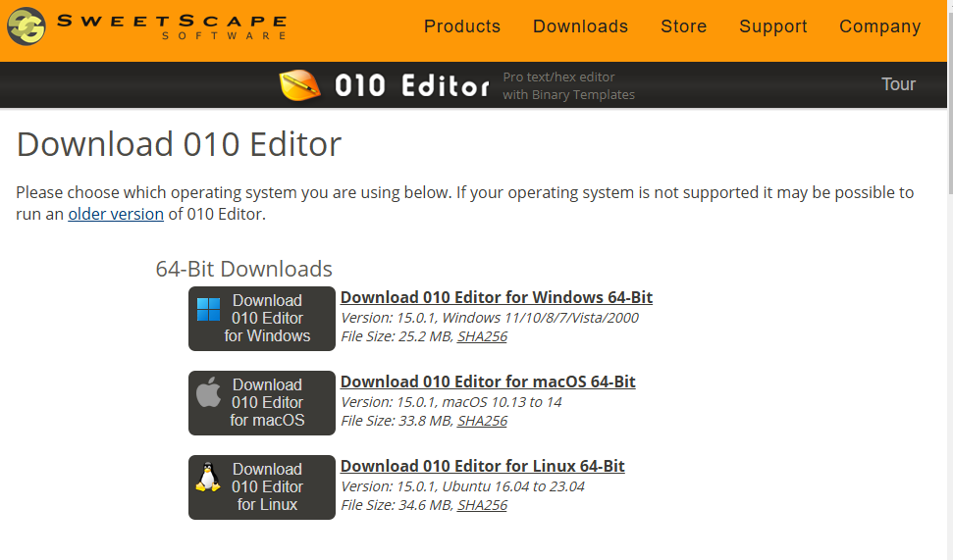Open the Store menu
Image resolution: width=953 pixels, height=560 pixels.
(x=684, y=26)
